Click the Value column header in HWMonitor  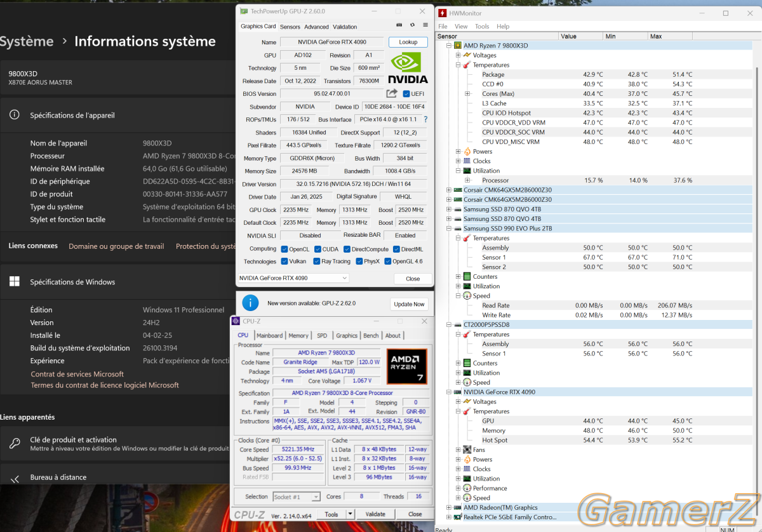(580, 36)
